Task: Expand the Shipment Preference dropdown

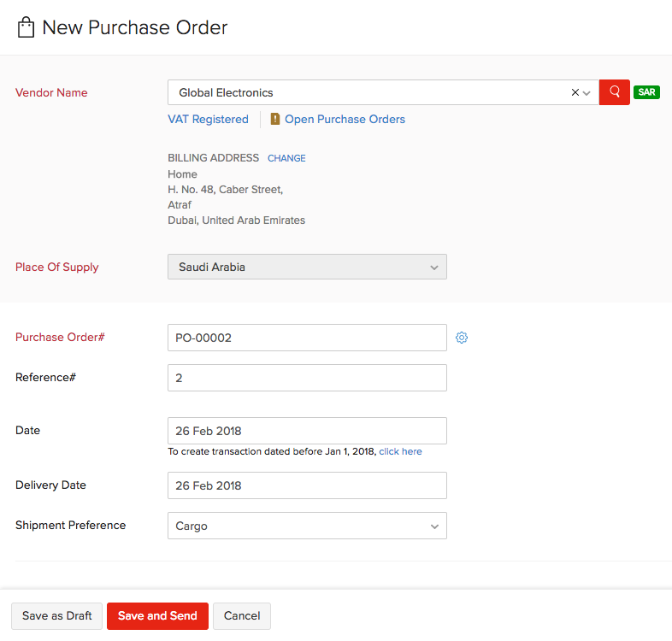Action: [307, 526]
